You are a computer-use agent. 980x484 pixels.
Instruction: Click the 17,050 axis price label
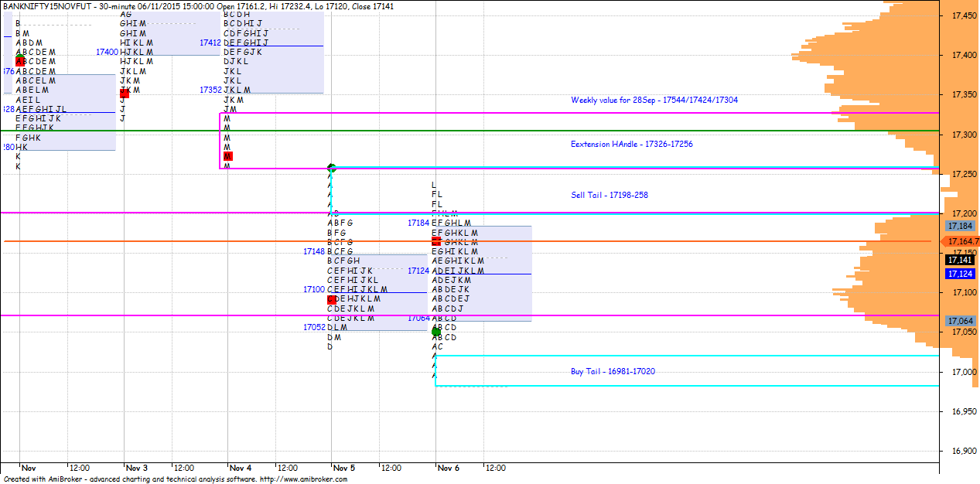pos(963,332)
